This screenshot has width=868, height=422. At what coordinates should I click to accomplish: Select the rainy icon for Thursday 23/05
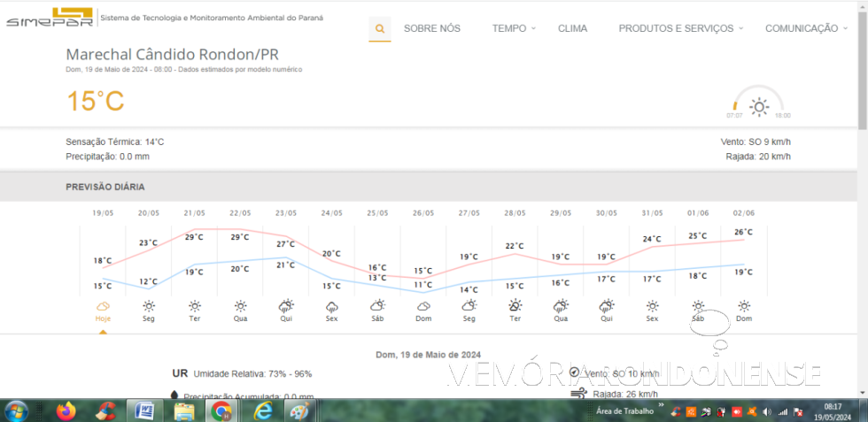coord(285,306)
